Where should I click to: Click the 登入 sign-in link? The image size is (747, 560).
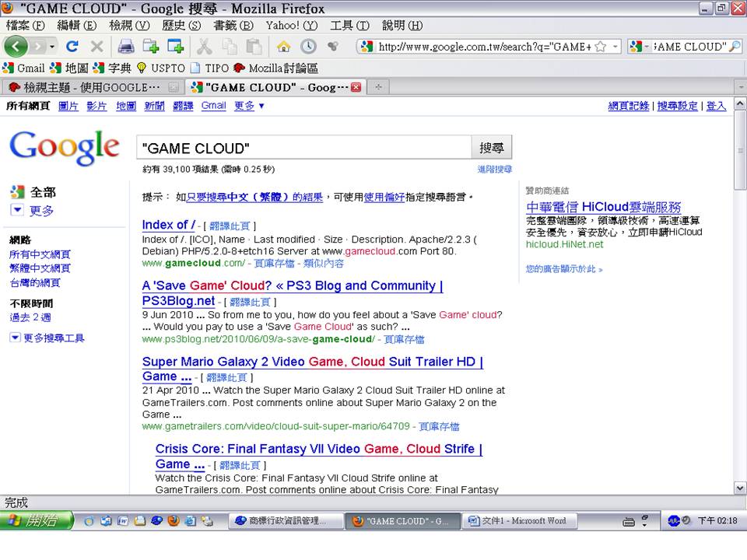716,106
